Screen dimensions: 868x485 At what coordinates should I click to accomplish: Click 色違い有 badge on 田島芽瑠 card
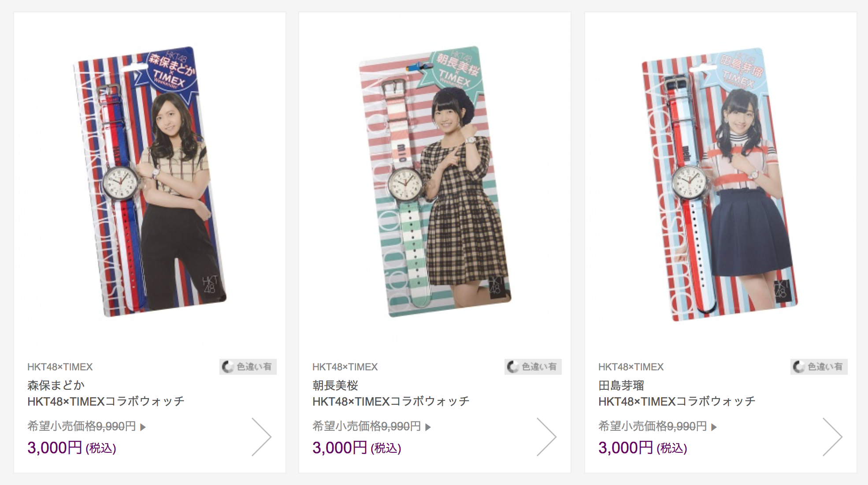point(819,367)
